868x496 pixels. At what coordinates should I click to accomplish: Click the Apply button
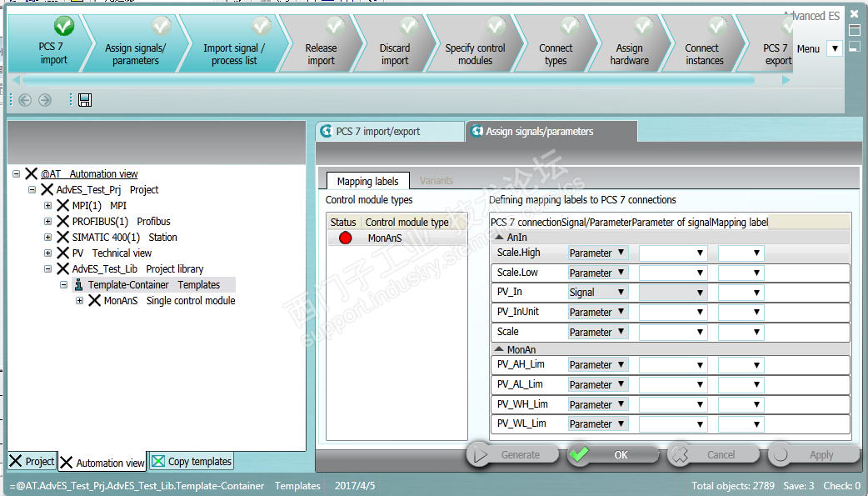(x=814, y=454)
